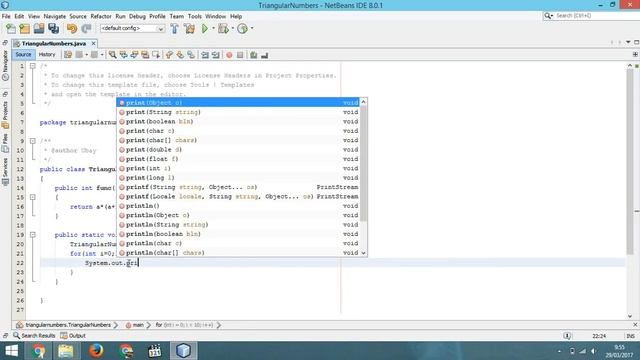Collapse the func method fold at line 15
The image size is (640, 360).
(33, 197)
